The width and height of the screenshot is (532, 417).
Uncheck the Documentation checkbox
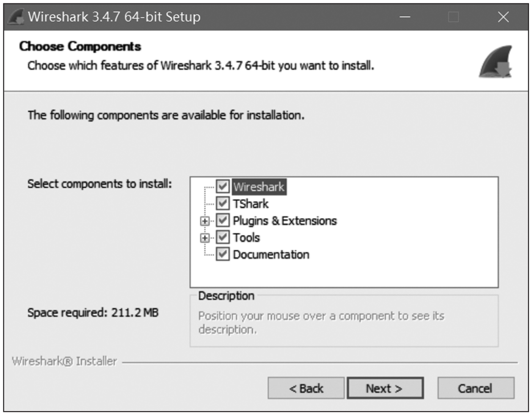223,254
